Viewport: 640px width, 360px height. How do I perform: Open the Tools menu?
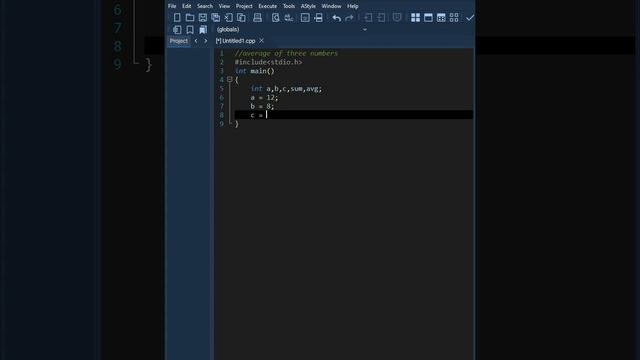289,6
